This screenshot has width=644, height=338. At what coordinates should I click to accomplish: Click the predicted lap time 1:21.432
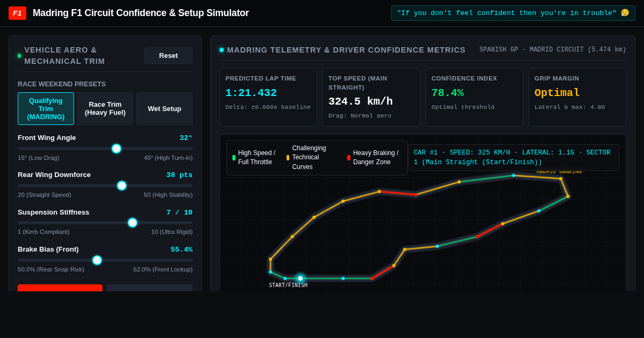[251, 93]
